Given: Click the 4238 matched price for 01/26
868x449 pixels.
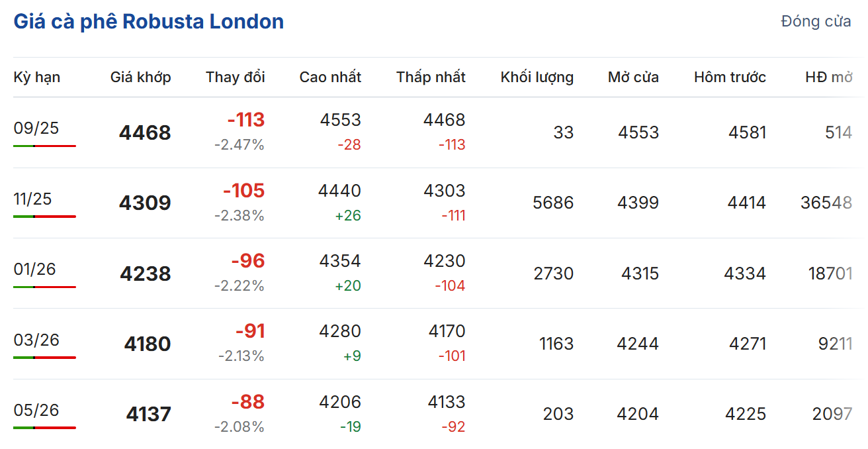Looking at the screenshot, I should 145,274.
